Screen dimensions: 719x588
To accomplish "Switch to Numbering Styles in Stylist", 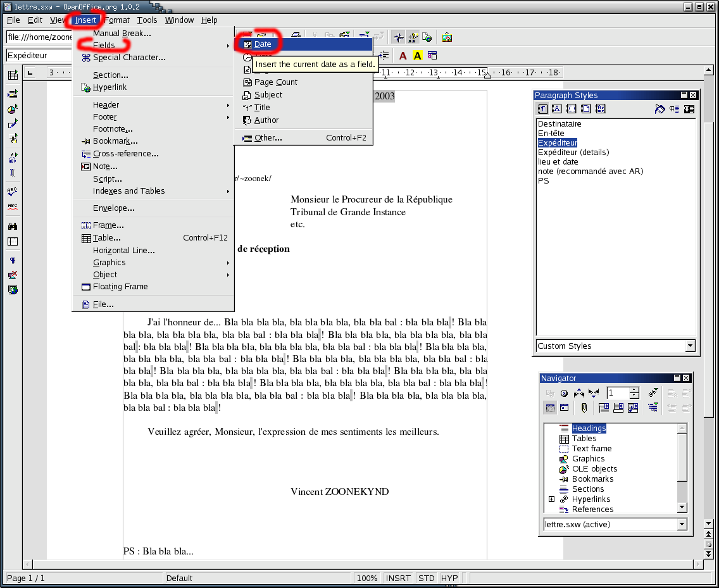I will coord(600,109).
